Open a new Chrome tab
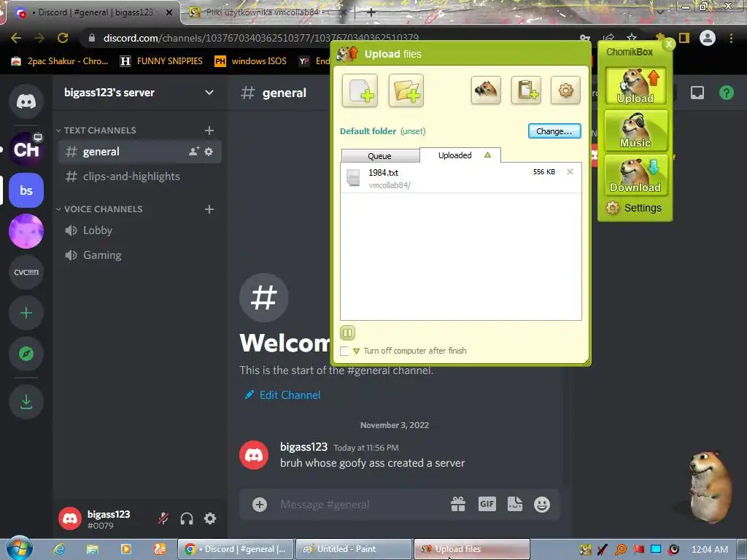 [371, 12]
